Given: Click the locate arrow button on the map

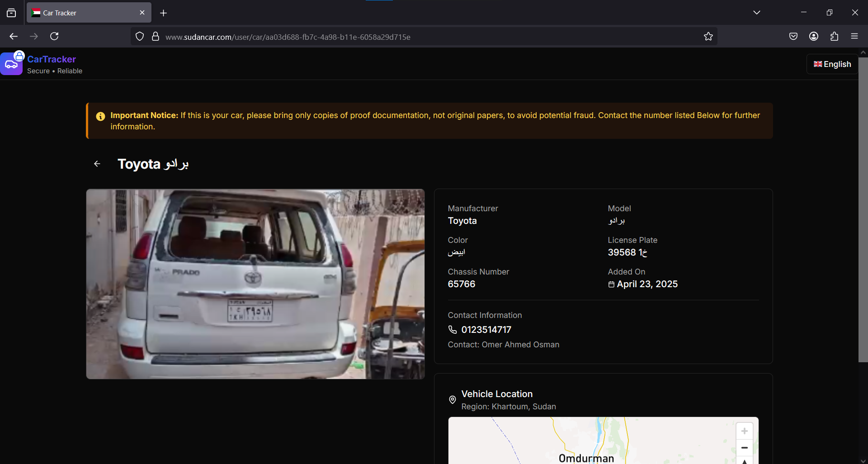Looking at the screenshot, I should click(x=745, y=462).
